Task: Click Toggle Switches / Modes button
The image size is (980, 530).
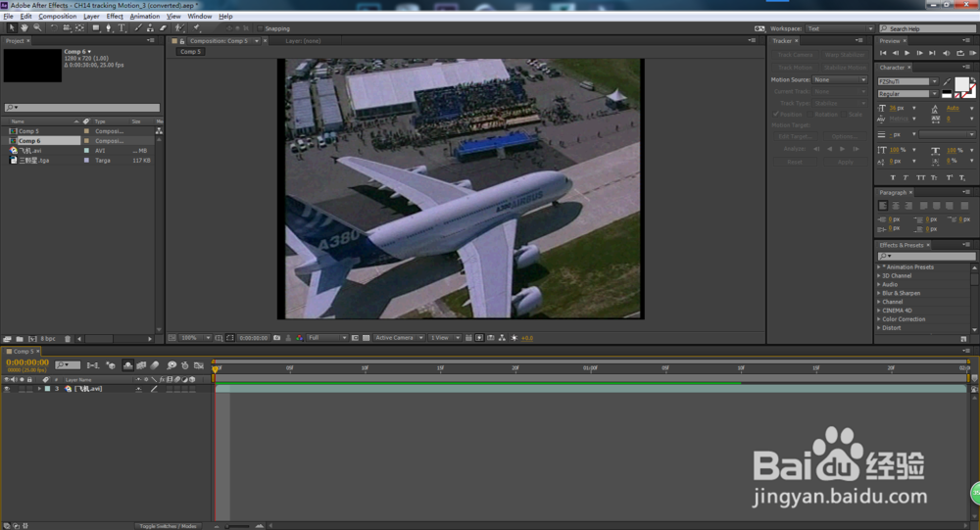Action: coord(168,526)
